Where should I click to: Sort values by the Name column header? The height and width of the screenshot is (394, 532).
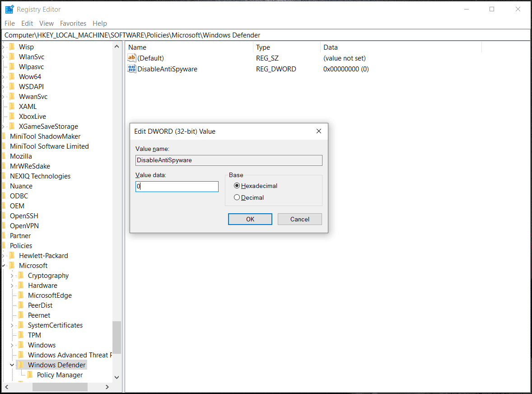(x=189, y=47)
